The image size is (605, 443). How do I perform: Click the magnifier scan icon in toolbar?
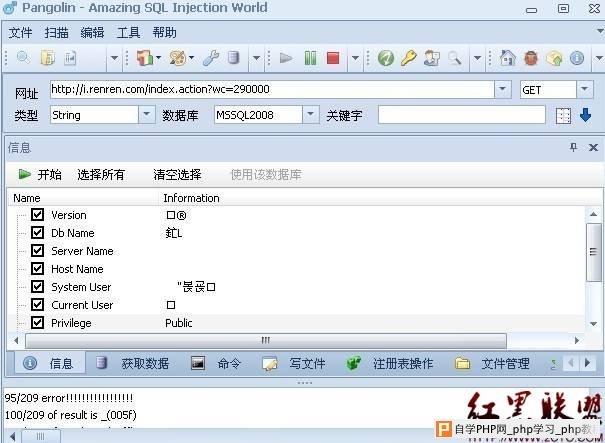click(23, 58)
